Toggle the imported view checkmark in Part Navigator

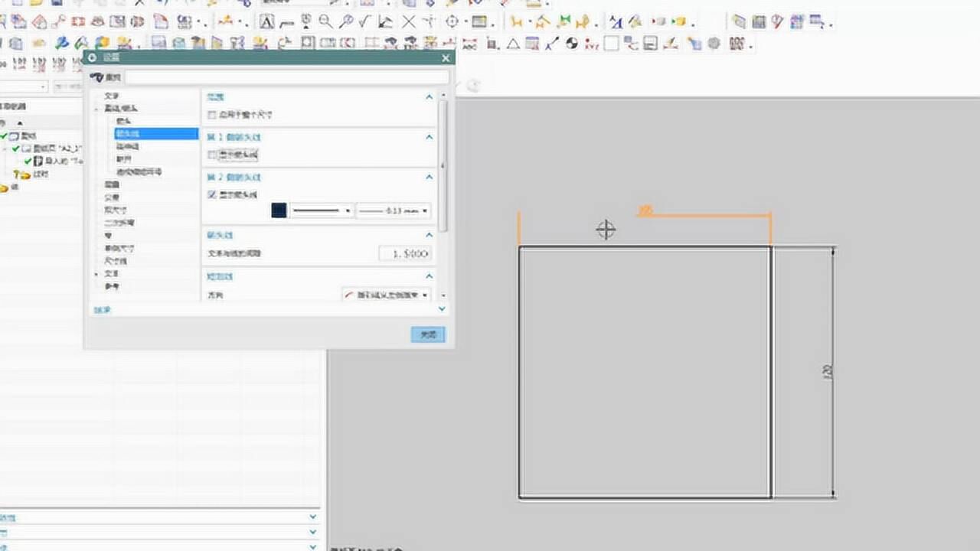pyautogui.click(x=28, y=161)
